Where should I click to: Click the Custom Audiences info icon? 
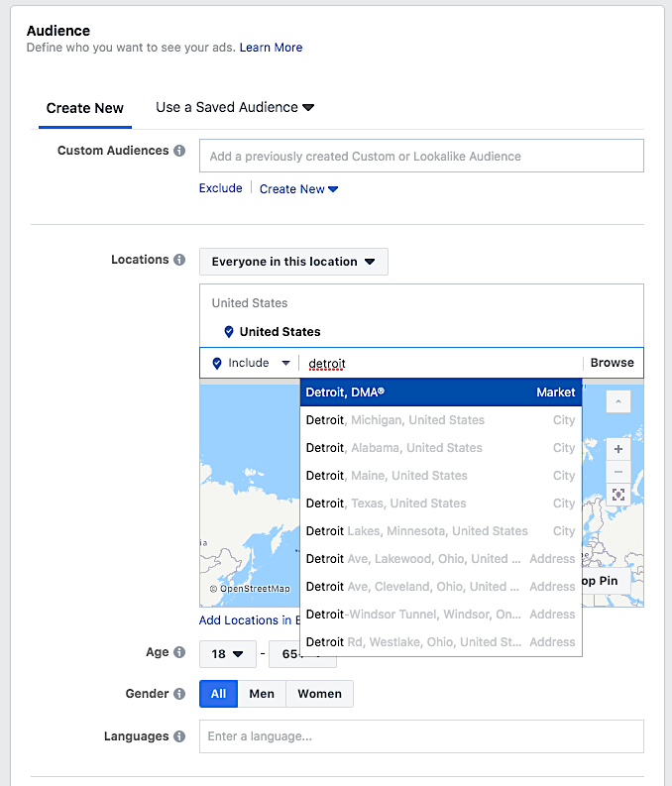pyautogui.click(x=179, y=152)
